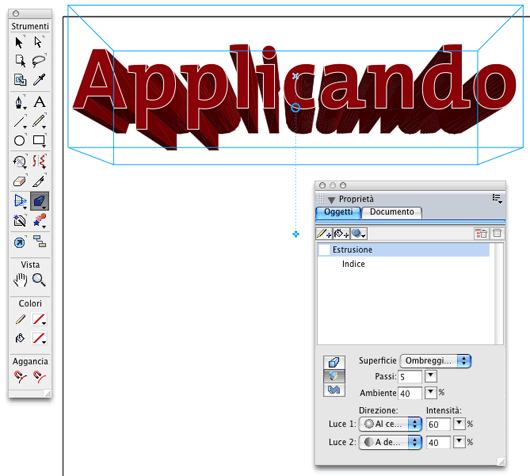This screenshot has height=476, width=530.
Task: Select the Line tool
Action: [x=20, y=121]
